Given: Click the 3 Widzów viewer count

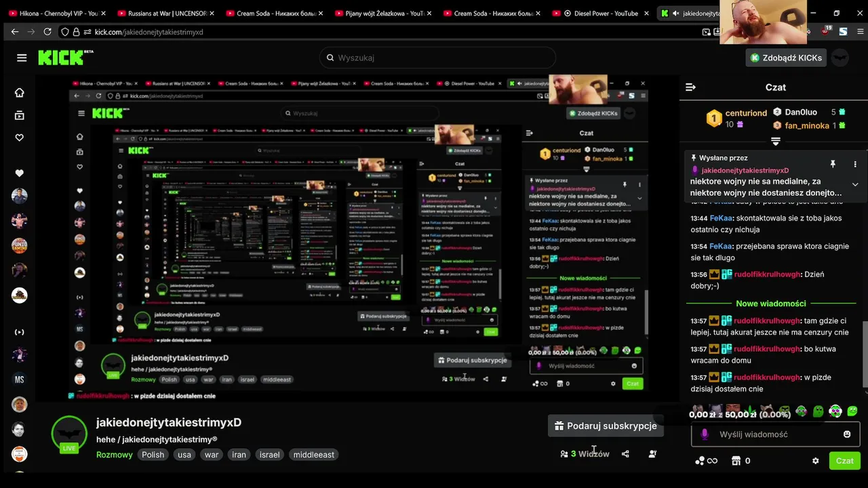Looking at the screenshot, I should (x=590, y=454).
